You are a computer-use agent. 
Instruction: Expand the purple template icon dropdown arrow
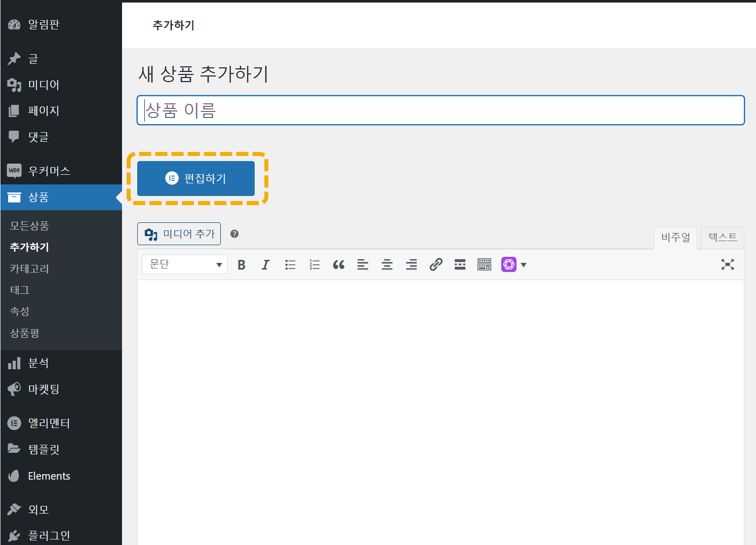pyautogui.click(x=524, y=264)
